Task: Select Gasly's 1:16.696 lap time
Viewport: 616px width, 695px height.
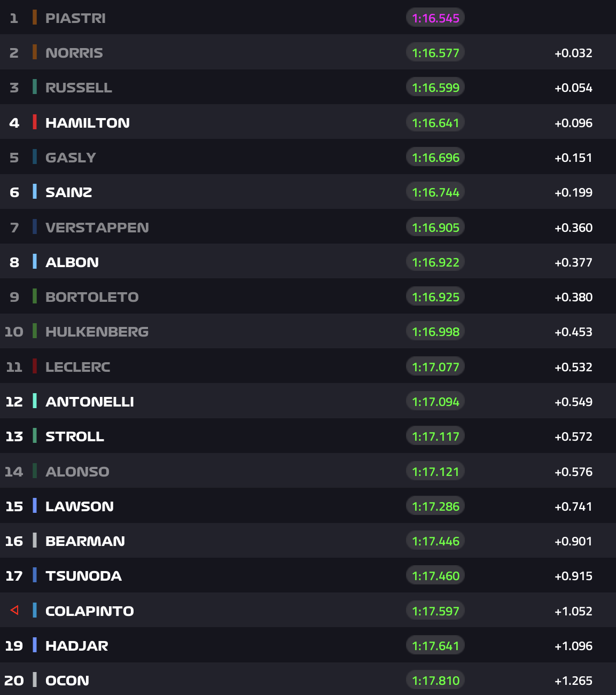Action: (435, 158)
